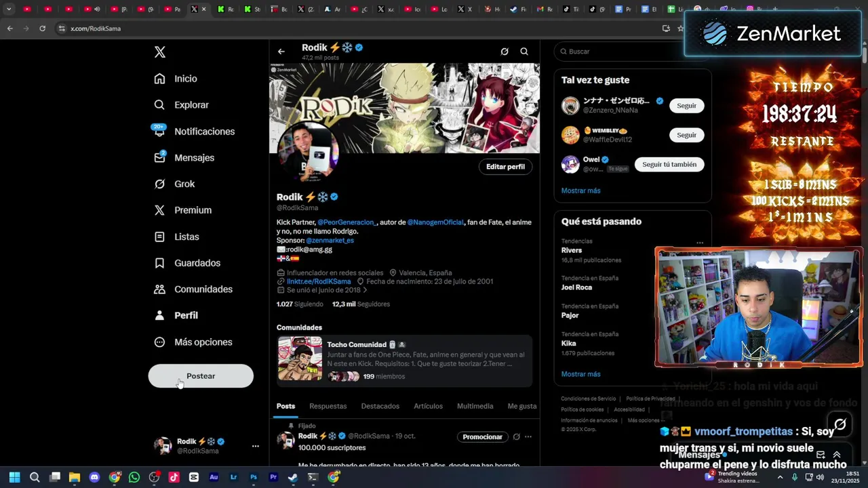This screenshot has width=868, height=488.
Task: Click the X logo in the sidebar
Action: point(159,52)
